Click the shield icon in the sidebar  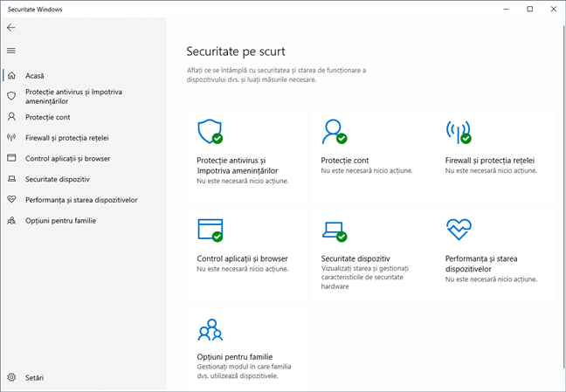click(11, 96)
